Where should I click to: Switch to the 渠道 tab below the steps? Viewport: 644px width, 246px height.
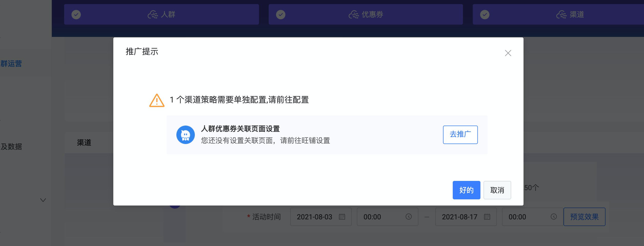click(x=84, y=142)
